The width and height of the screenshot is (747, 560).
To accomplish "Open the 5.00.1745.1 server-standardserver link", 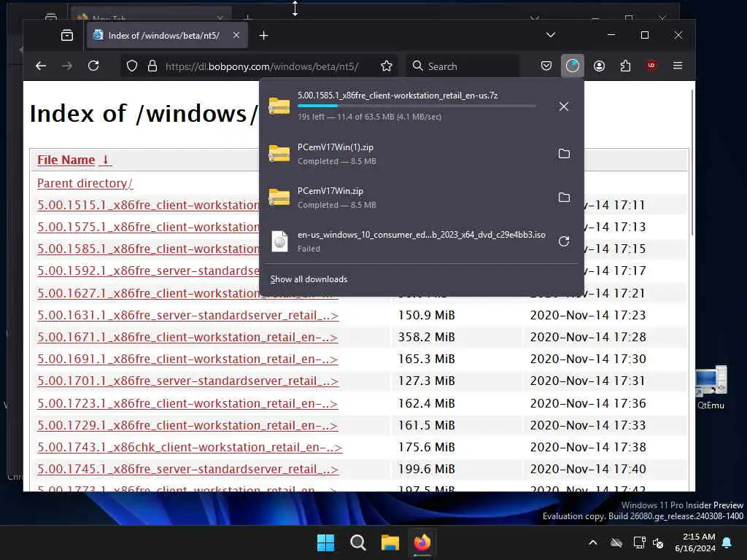I will 187,469.
